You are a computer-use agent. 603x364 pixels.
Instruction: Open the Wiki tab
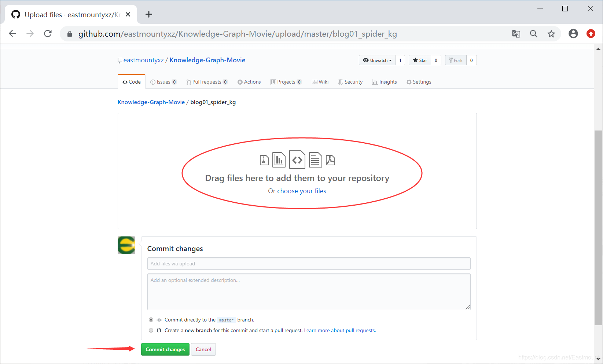320,82
